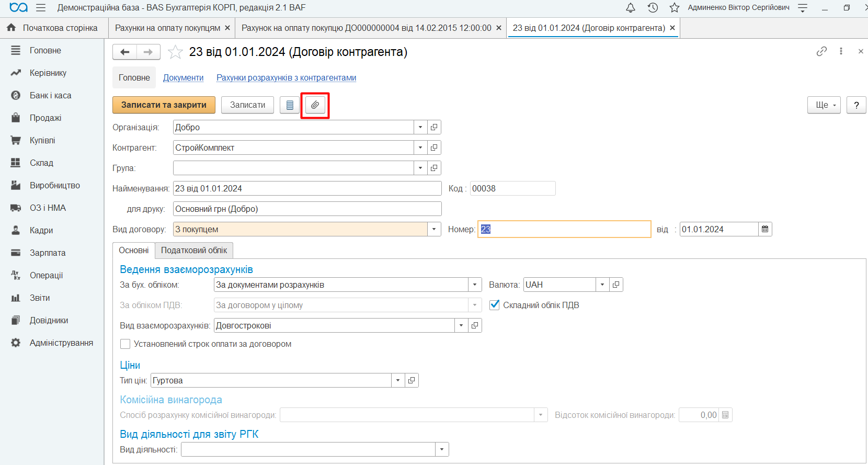Viewport: 868px width, 465px height.
Task: Select the Основні tab
Action: tap(134, 251)
